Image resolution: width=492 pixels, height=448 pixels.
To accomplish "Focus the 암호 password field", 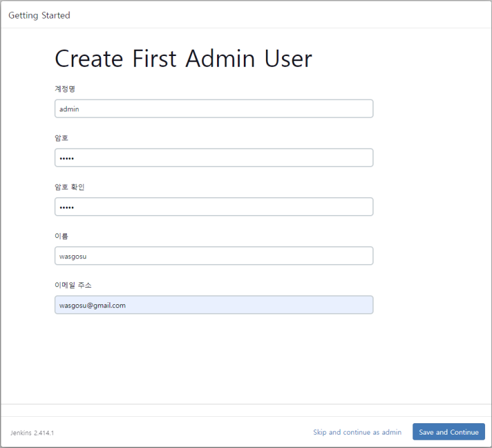I will click(x=214, y=157).
